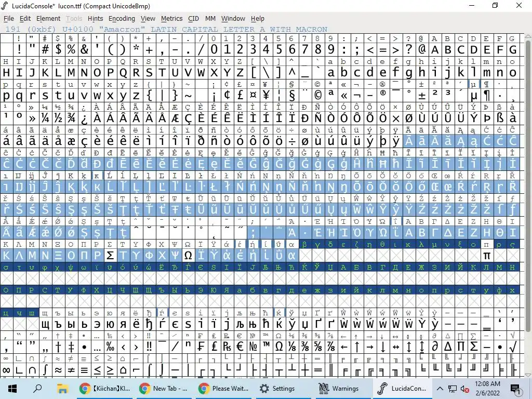Select the lowercase pi glyph cell

coord(486,255)
